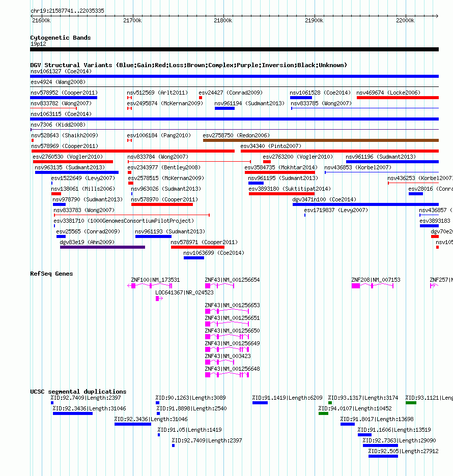Click the ZNF43|NM_001256649 transcript label

(x=233, y=343)
